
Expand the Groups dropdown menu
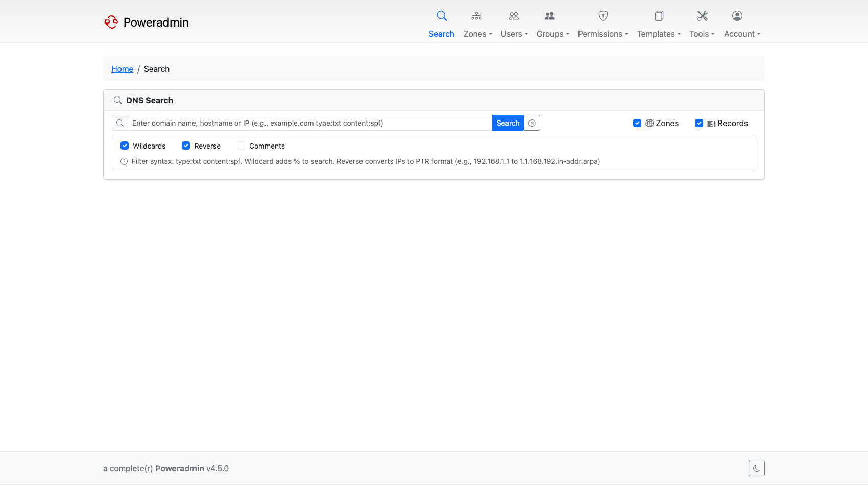pyautogui.click(x=553, y=34)
